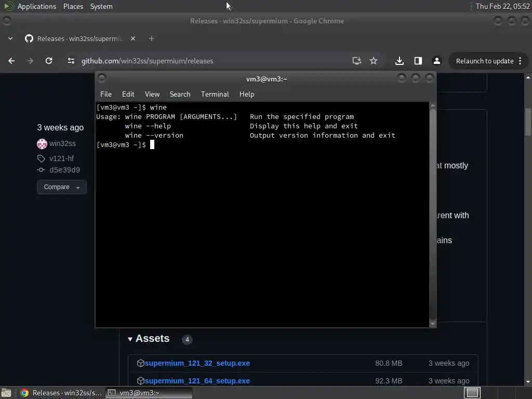Click package icon next to supermium_121_64_setup.exe
Image resolution: width=532 pixels, height=399 pixels.
(140, 381)
